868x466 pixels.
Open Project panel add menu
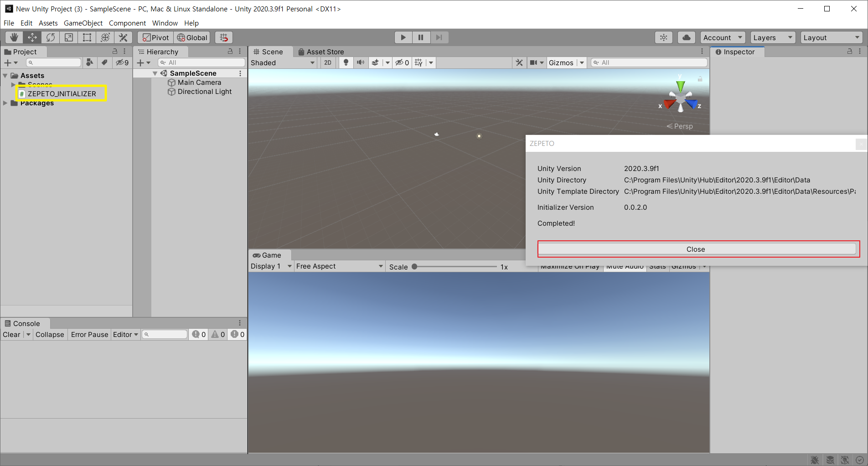pos(10,62)
